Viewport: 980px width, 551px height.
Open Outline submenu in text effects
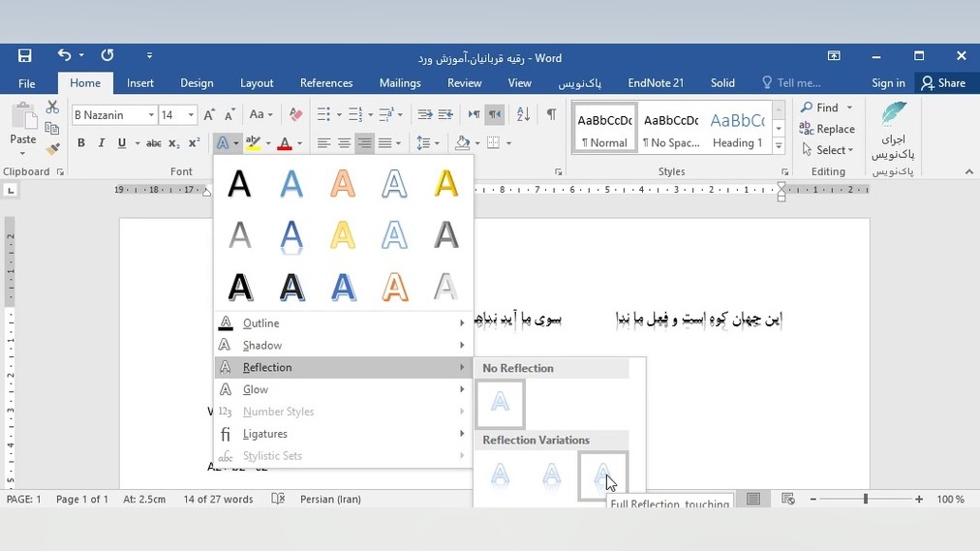(343, 323)
